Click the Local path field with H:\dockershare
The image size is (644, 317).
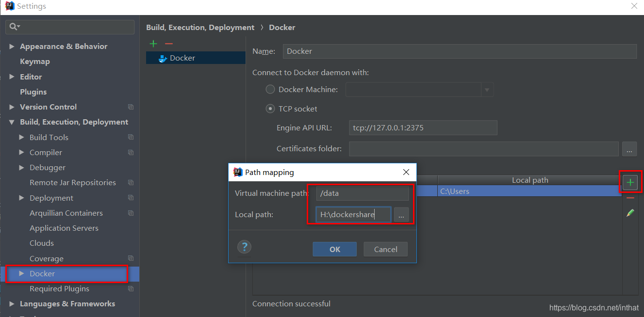pos(354,215)
